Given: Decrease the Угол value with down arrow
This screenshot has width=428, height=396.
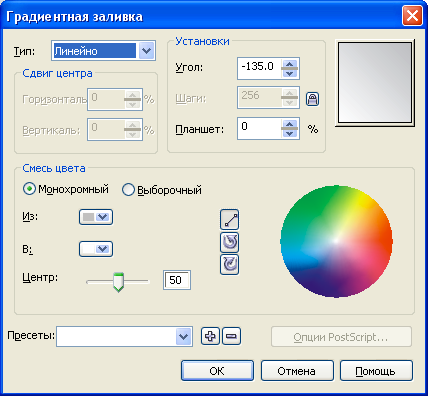Looking at the screenshot, I should 290,73.
